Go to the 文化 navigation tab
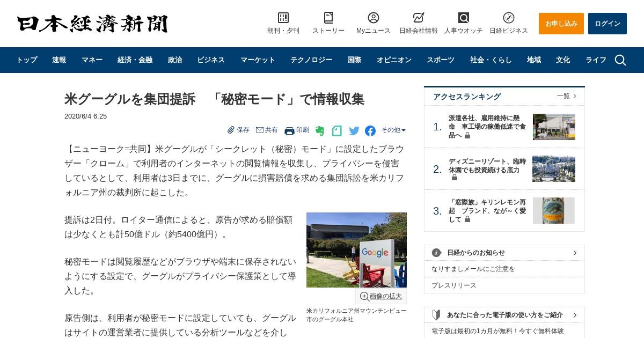Screen dimensions: 644x338 [563, 60]
